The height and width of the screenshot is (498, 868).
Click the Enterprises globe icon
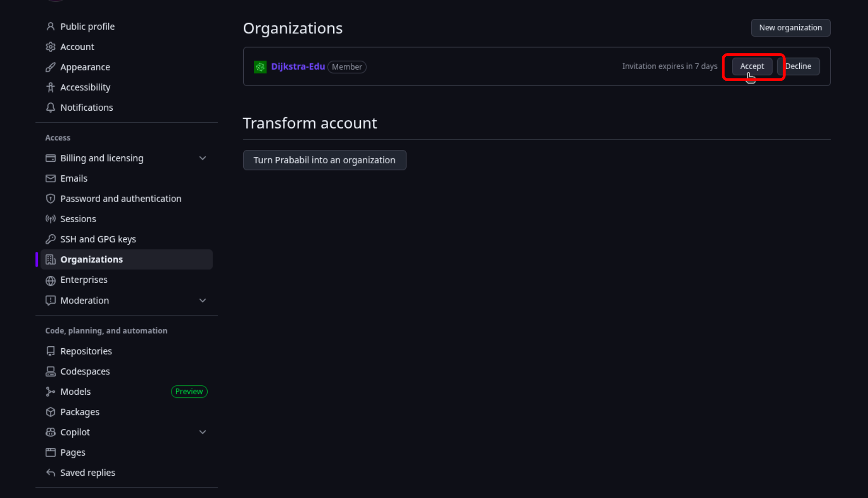[x=50, y=280]
